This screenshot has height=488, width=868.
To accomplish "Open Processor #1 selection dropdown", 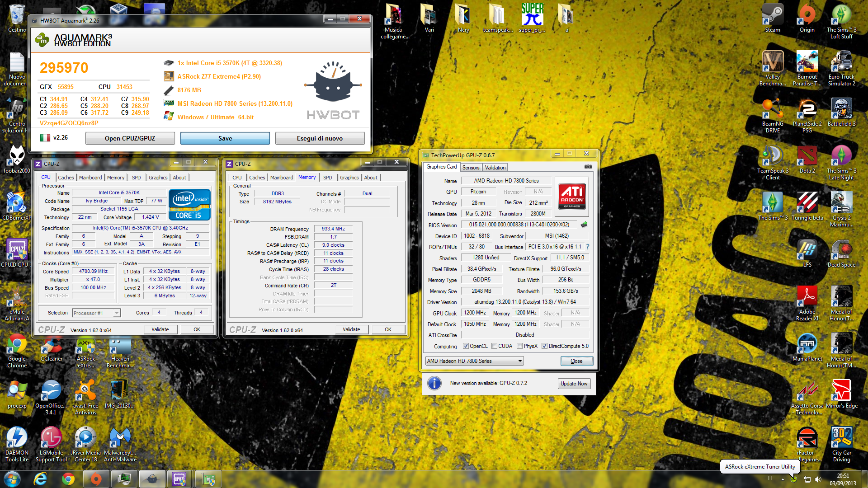I will [x=96, y=313].
